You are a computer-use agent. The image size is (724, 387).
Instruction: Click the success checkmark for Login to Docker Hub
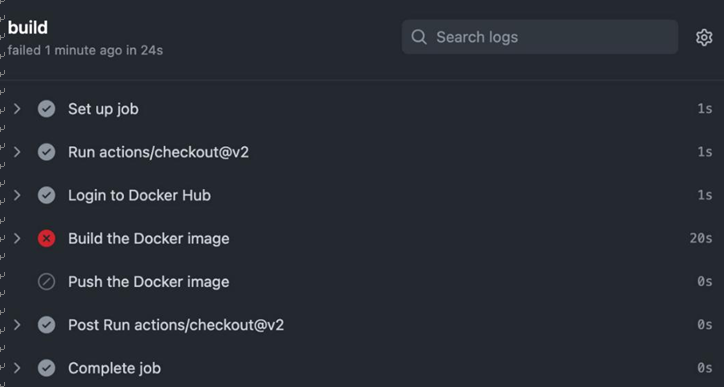tap(46, 195)
